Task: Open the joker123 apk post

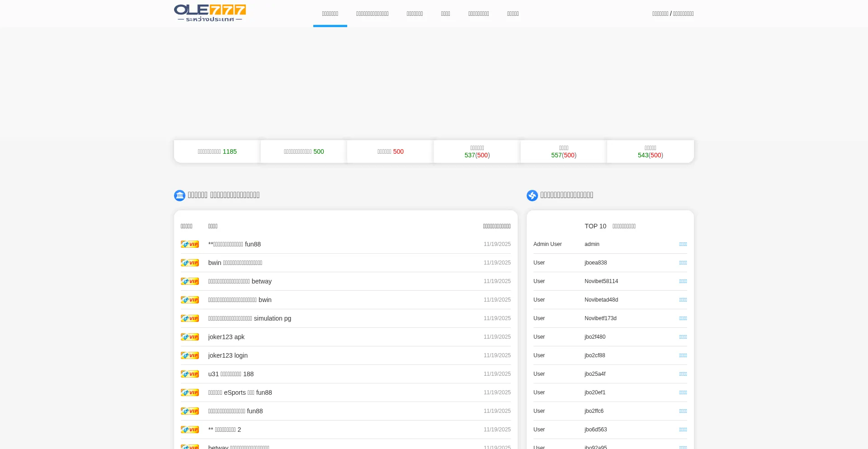Action: (x=226, y=337)
